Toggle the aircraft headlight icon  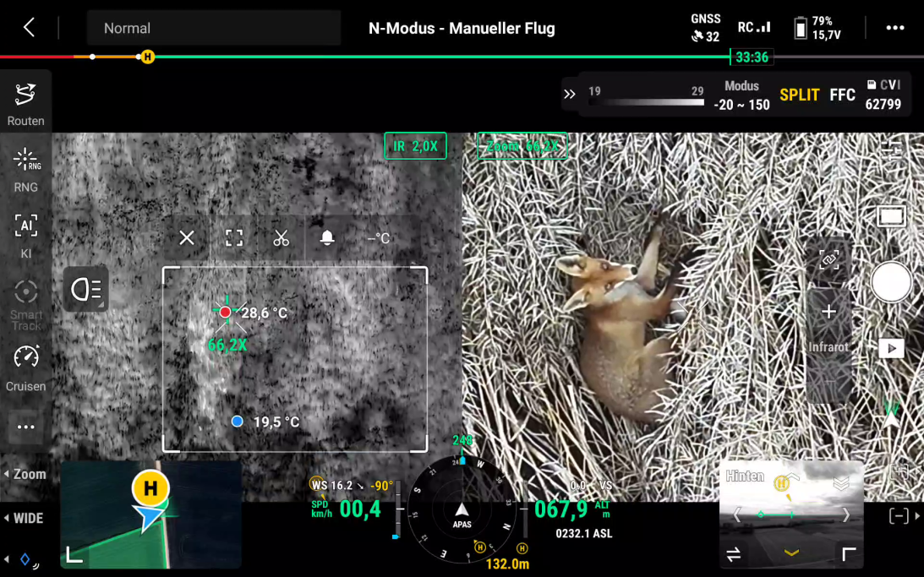pos(85,290)
